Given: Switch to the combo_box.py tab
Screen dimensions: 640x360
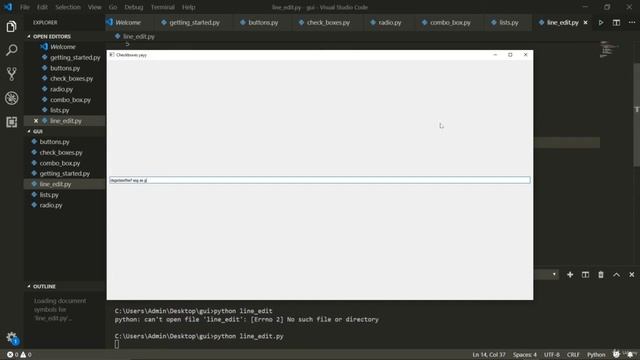Looking at the screenshot, I should [x=450, y=22].
